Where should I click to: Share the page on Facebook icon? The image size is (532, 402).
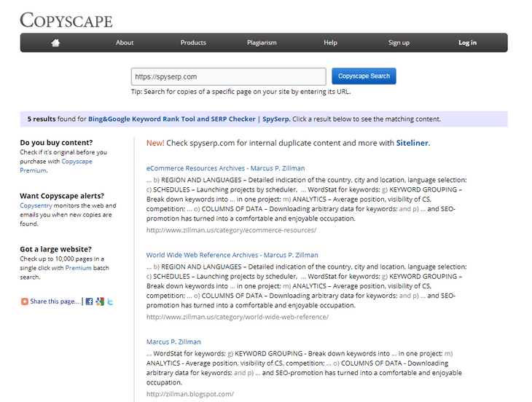(89, 301)
